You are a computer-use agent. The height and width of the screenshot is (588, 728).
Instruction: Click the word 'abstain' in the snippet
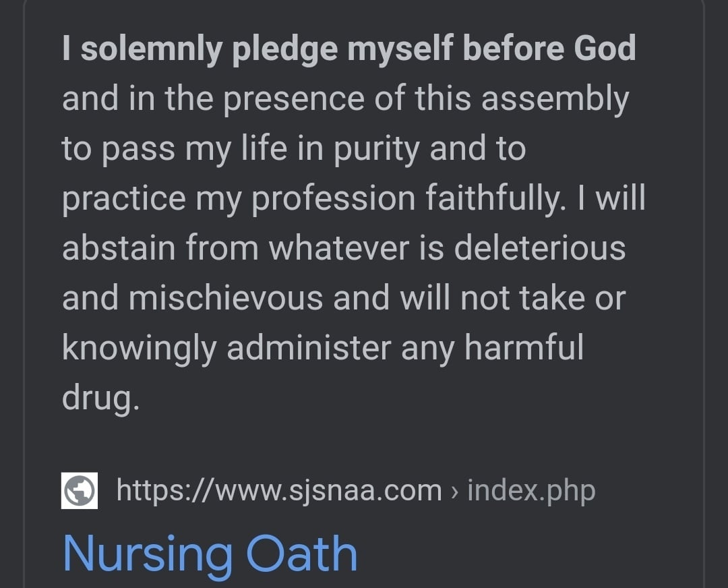119,247
